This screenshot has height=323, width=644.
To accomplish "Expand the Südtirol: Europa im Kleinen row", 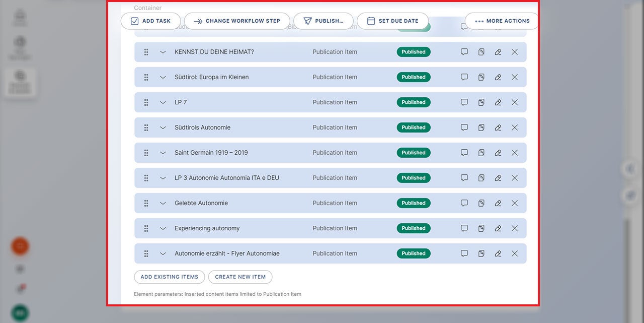I will [163, 77].
